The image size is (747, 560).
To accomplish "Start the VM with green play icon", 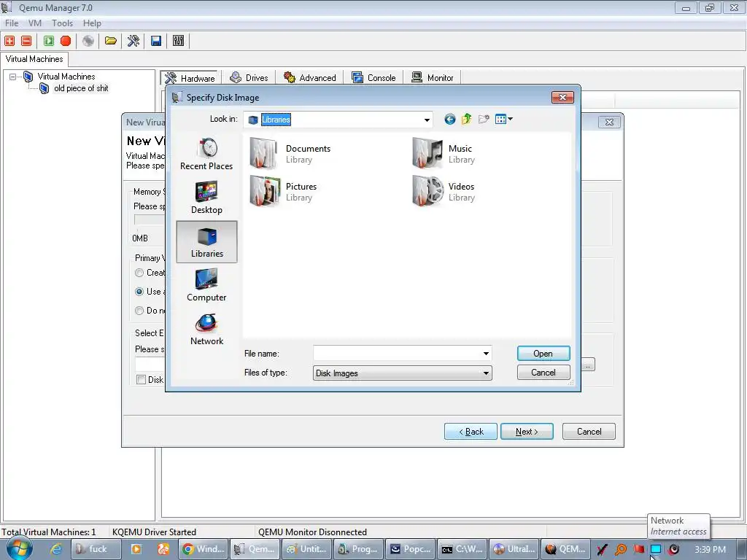I will click(x=49, y=41).
